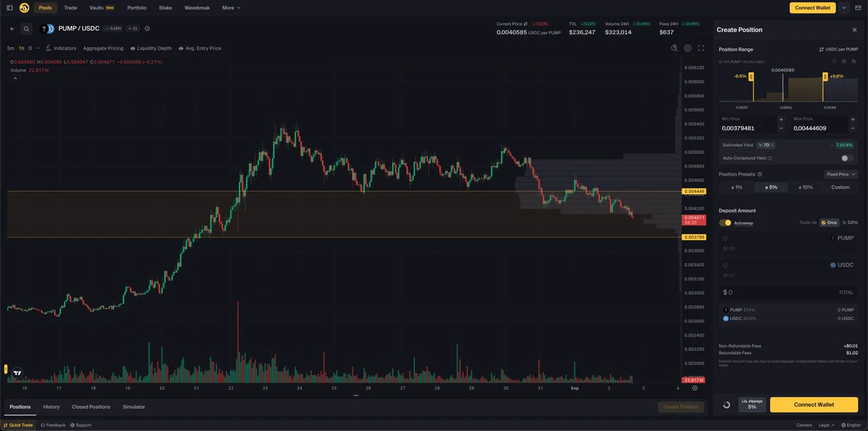Click Position Presets help icon
This screenshot has height=431, width=868.
click(759, 174)
